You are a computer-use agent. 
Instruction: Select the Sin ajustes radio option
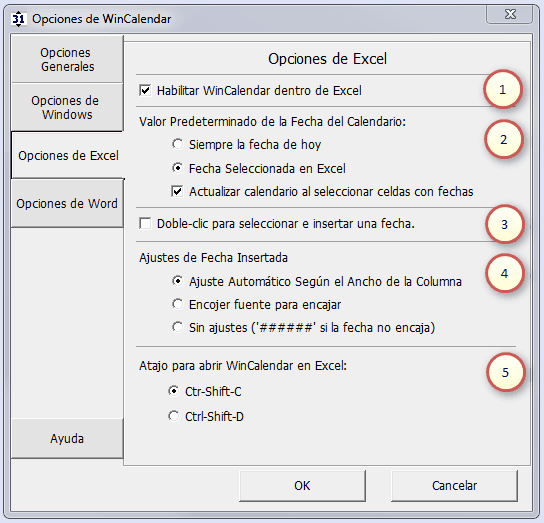click(x=177, y=327)
